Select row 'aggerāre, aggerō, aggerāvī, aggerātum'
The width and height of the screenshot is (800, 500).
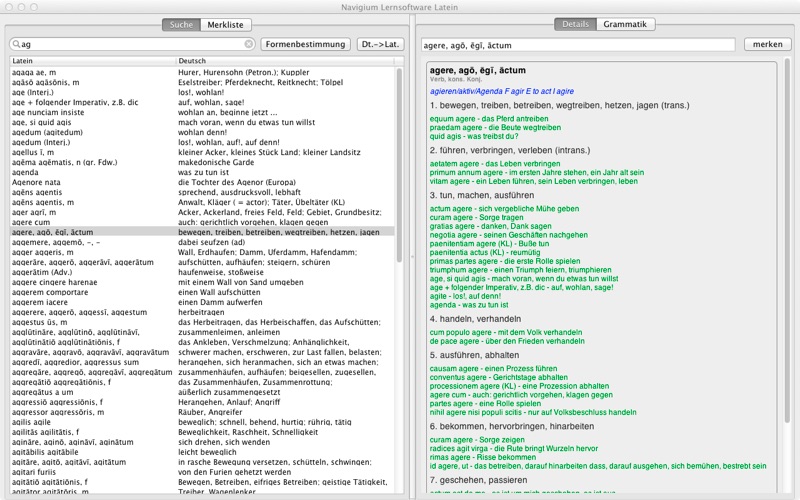(x=202, y=262)
